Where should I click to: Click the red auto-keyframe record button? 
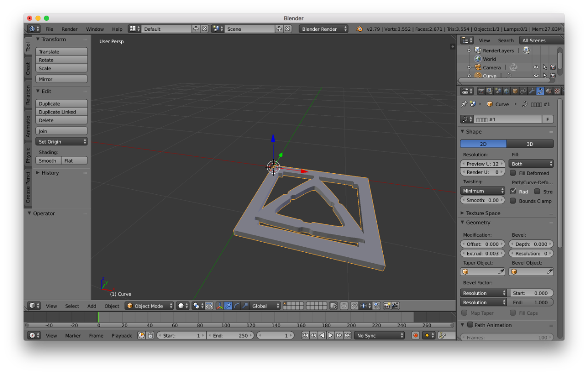coord(415,335)
